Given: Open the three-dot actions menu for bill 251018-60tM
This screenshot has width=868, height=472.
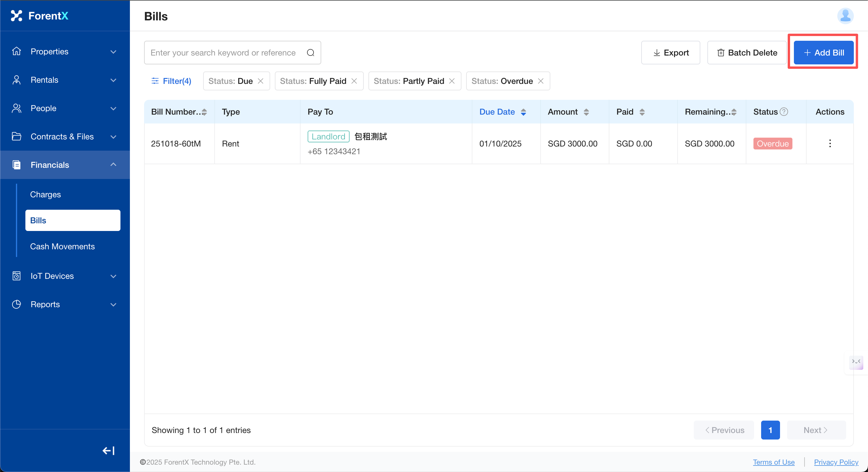Looking at the screenshot, I should [x=830, y=144].
